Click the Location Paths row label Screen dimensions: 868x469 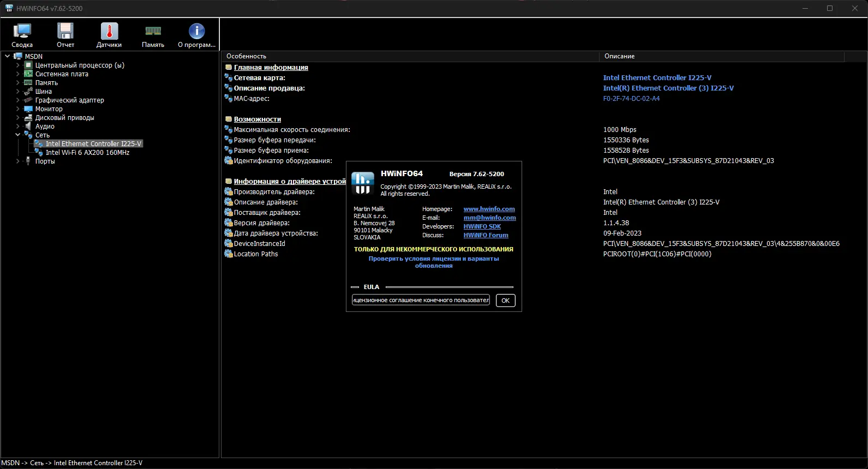[256, 254]
